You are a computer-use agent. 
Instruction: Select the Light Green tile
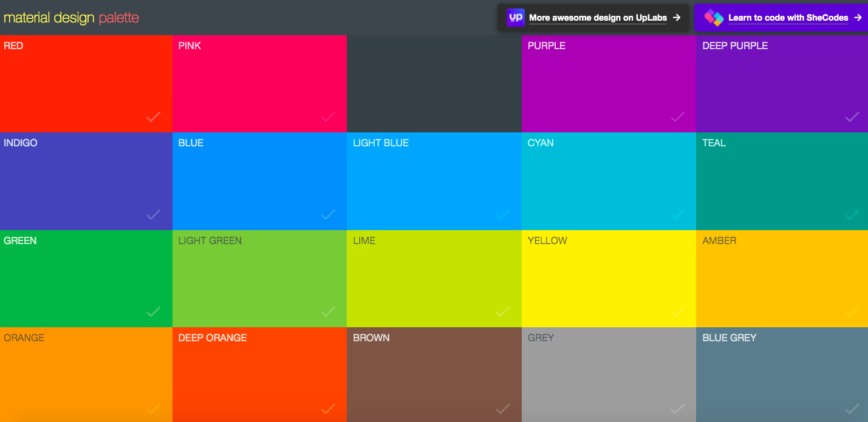pos(259,279)
